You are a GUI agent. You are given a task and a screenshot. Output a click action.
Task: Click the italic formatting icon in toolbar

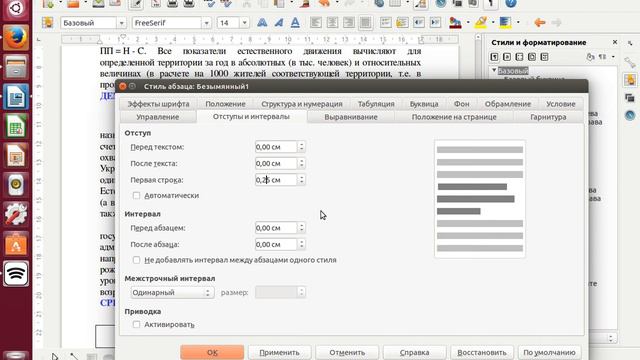(x=279, y=22)
